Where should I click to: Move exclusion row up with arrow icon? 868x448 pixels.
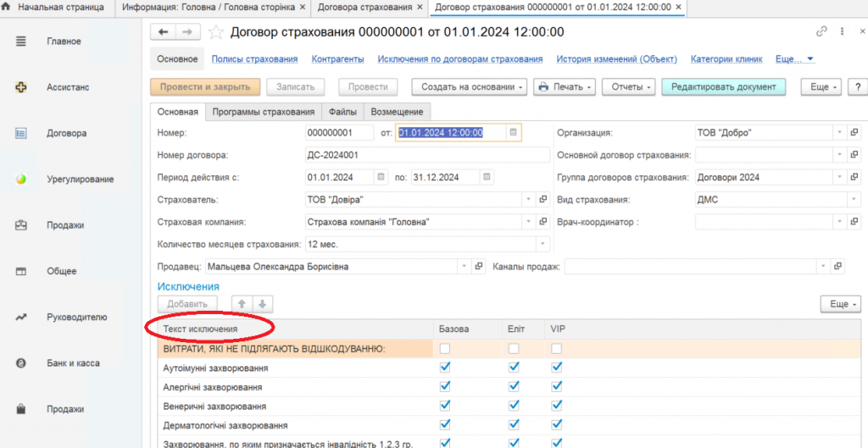242,304
